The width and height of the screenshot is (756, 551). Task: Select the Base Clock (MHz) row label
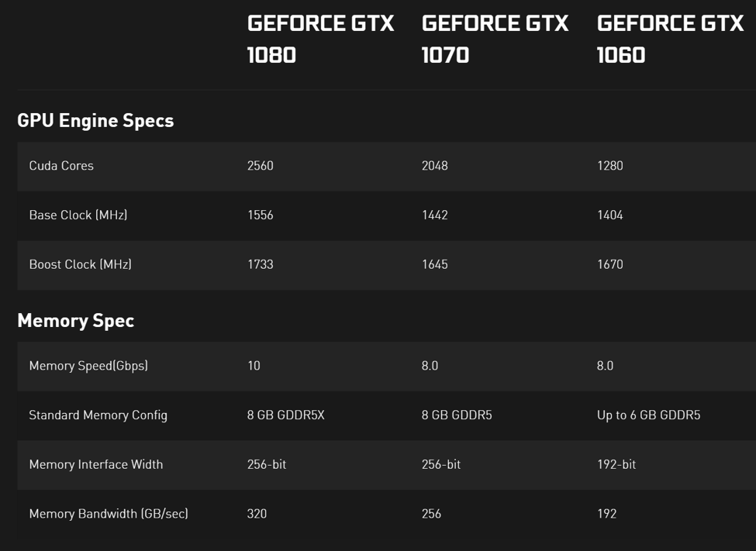(x=78, y=215)
